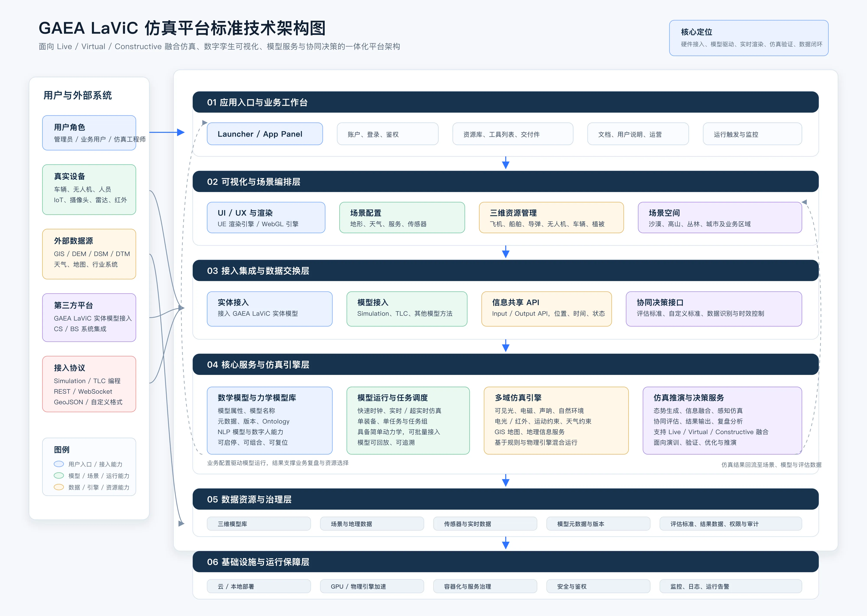
Task: Select the 实体接入 card
Action: [269, 309]
